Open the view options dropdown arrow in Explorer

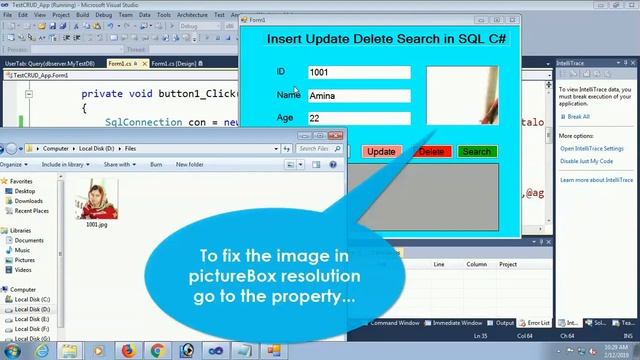[300, 164]
